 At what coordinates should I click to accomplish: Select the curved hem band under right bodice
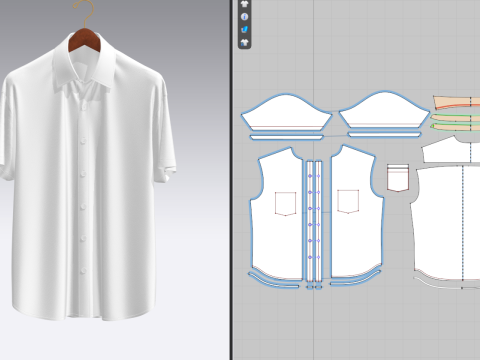click(x=355, y=279)
